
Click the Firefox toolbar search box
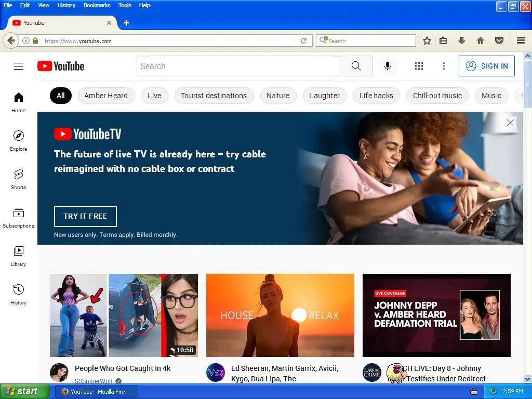click(366, 41)
